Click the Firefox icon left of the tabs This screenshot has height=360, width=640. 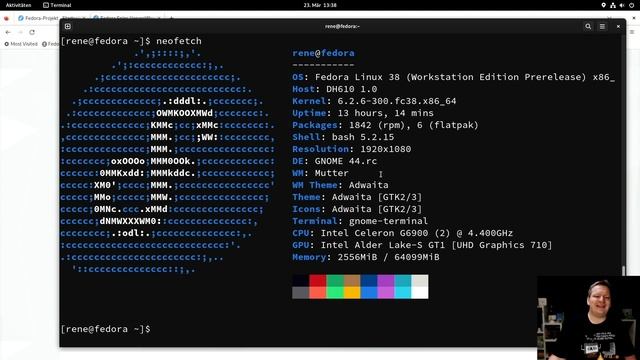pyautogui.click(x=6, y=18)
